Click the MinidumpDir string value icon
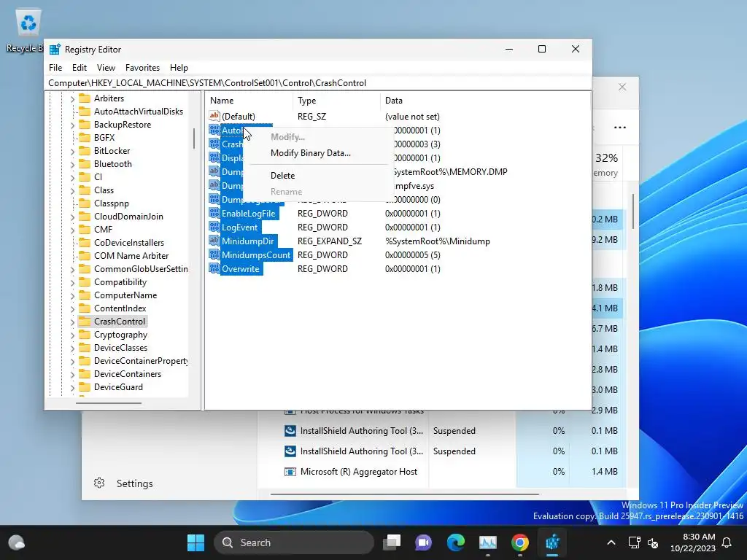The width and height of the screenshot is (747, 560). pos(214,241)
